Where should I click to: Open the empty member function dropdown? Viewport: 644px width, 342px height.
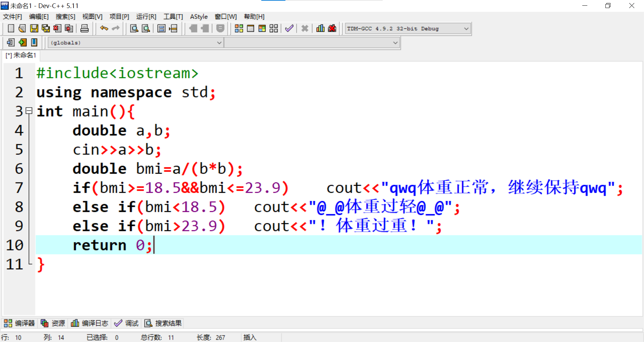click(x=312, y=43)
